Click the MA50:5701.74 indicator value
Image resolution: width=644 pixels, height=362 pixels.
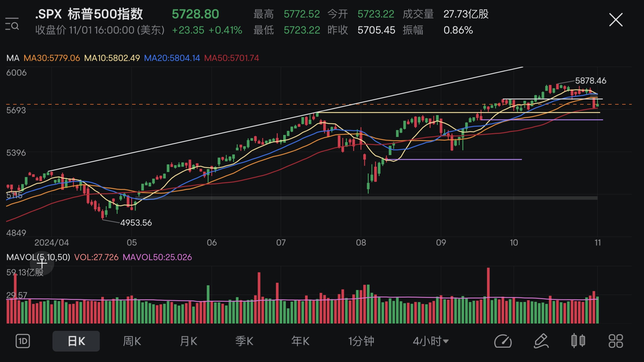pos(231,58)
